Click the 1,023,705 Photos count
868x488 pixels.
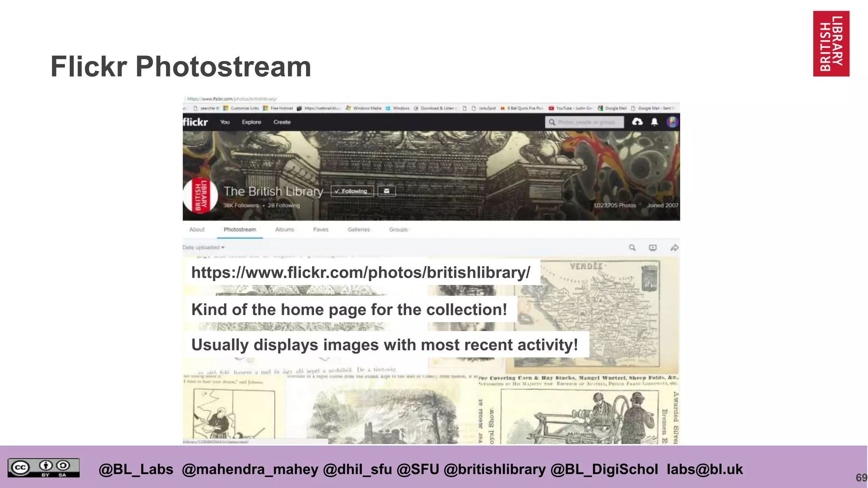point(615,205)
